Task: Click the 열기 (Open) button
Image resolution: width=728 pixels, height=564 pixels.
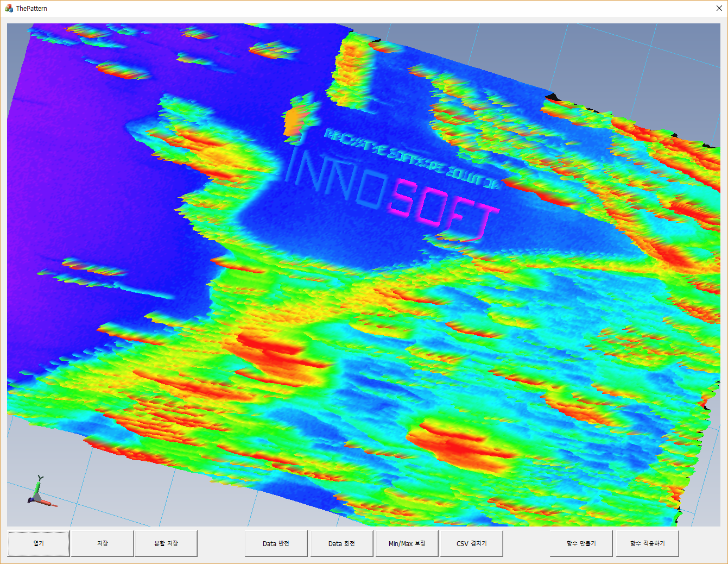Action: click(39, 543)
